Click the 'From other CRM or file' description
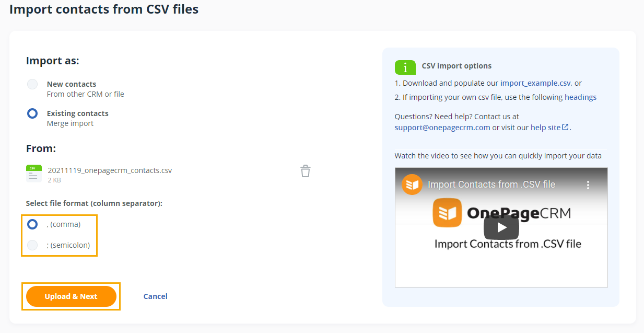This screenshot has width=644, height=333. coord(86,95)
